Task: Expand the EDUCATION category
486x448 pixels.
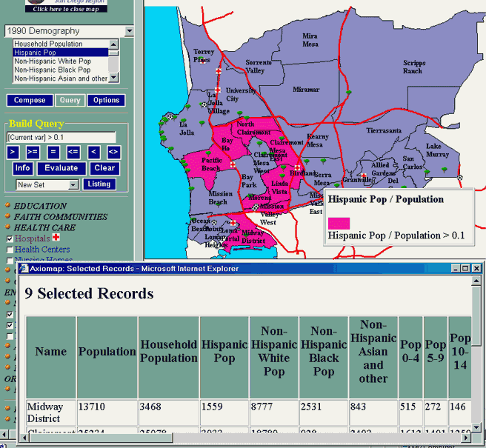Action: coord(40,206)
